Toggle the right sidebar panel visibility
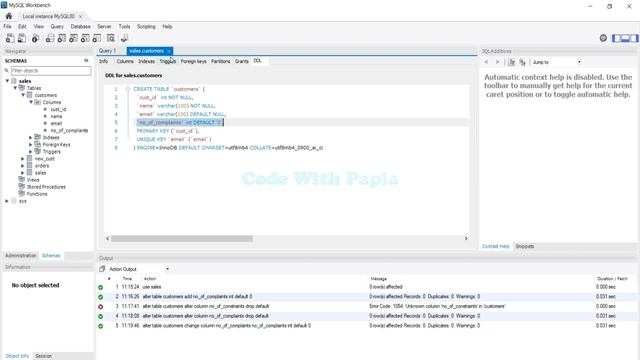The image size is (640, 360). point(634,38)
